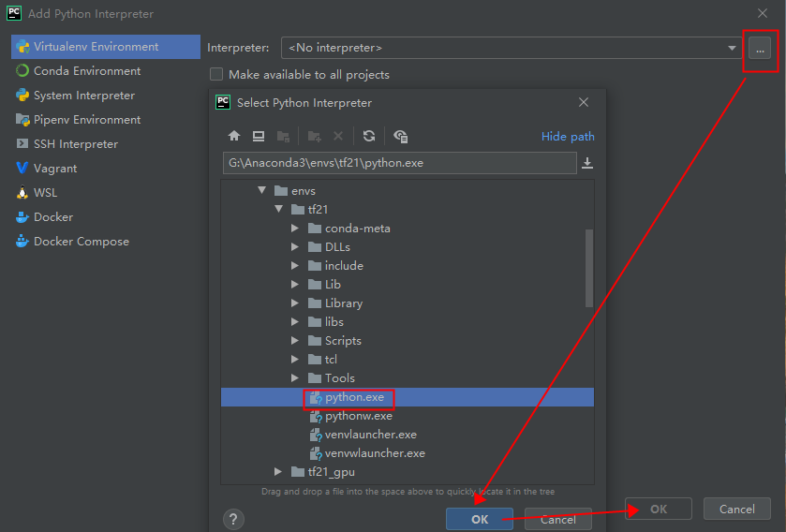Click the file tree vertical scrollbar

[589, 268]
